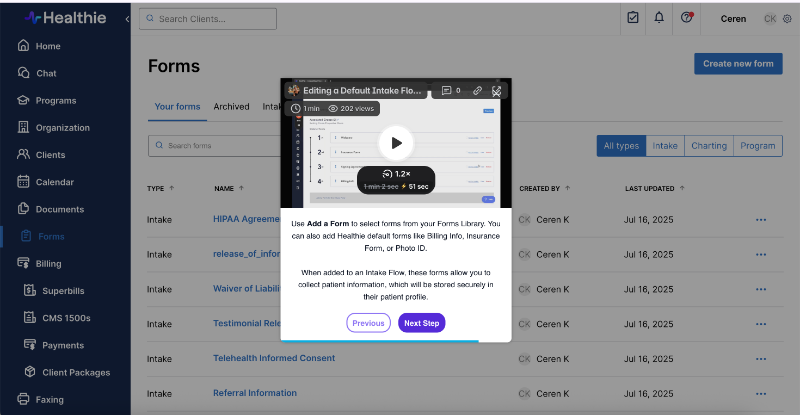The height and width of the screenshot is (415, 800).
Task: Filter forms by Program type
Action: point(758,146)
